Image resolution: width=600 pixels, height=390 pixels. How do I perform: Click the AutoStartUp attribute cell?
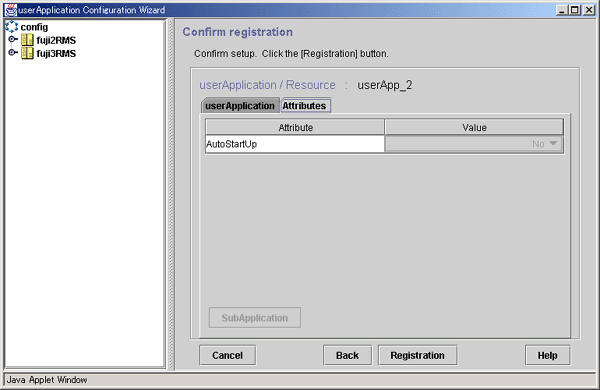click(295, 144)
